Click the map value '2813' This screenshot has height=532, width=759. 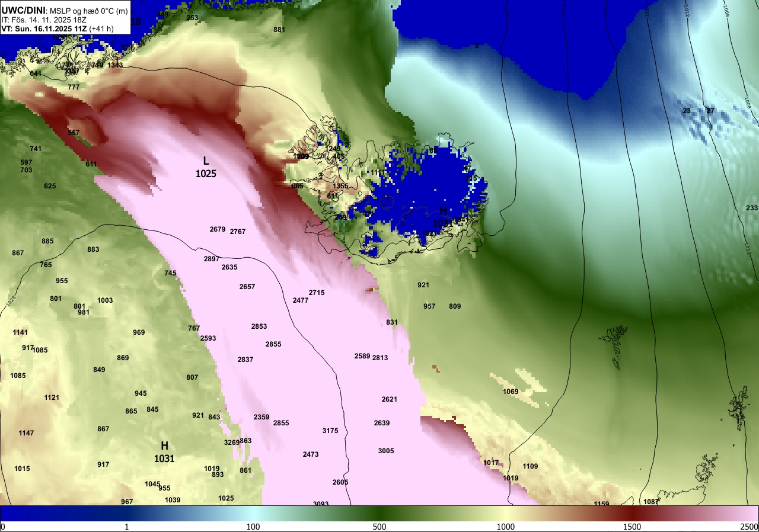(380, 358)
